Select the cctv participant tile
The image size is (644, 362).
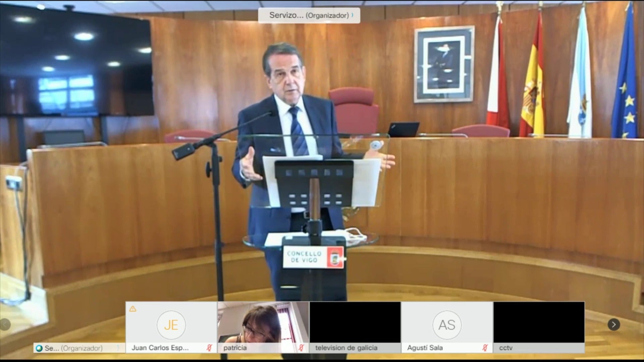pyautogui.click(x=539, y=322)
